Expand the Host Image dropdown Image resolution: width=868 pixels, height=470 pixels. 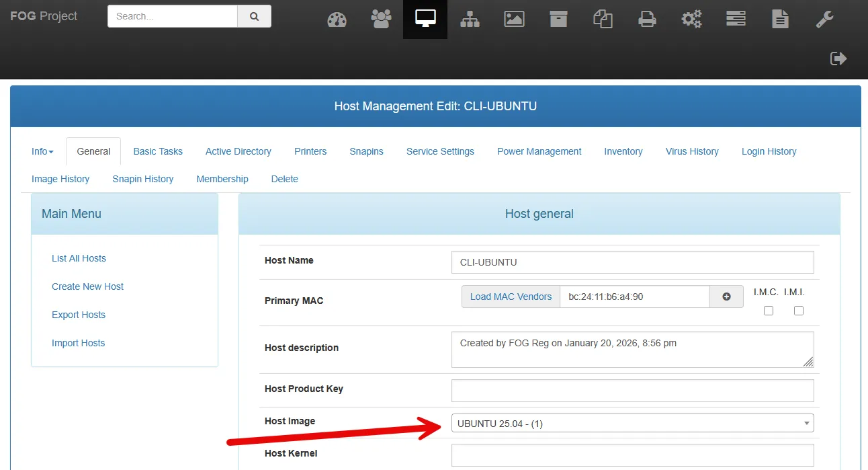click(632, 423)
